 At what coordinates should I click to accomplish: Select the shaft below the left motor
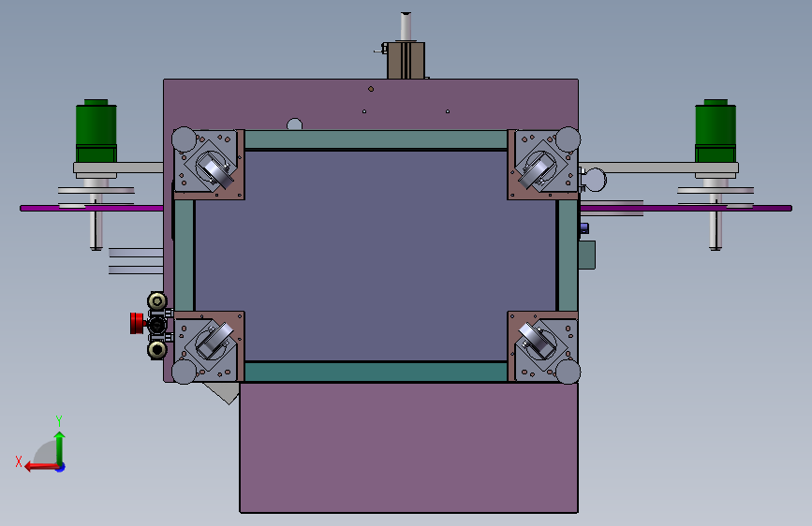(x=96, y=222)
